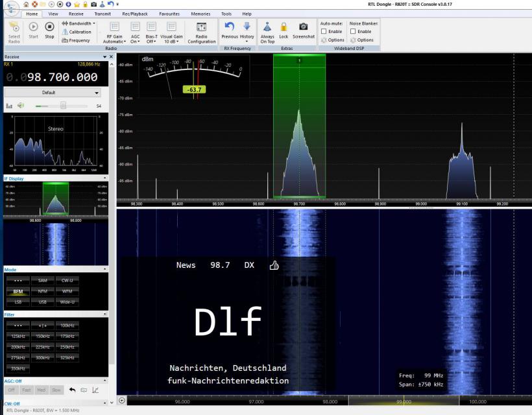The width and height of the screenshot is (532, 415).
Task: Click the padlock icon in quick access bar
Action: click(x=85, y=4)
